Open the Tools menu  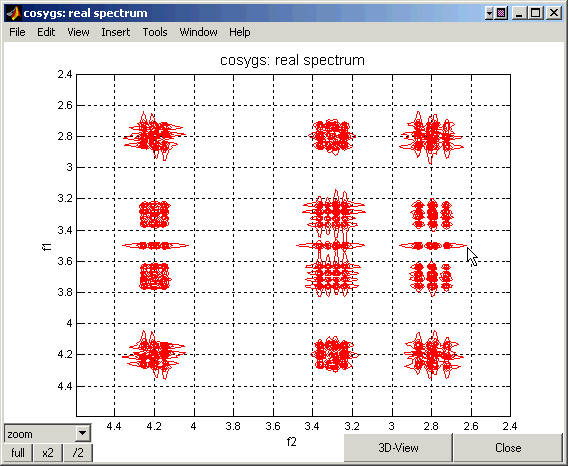[155, 32]
